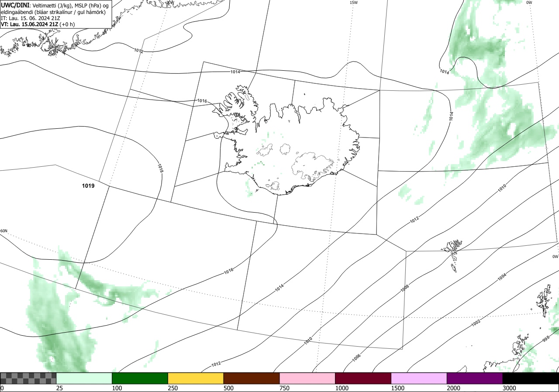Click the legend value "0"
Screen dimensions: 559x392
[x=2, y=388]
